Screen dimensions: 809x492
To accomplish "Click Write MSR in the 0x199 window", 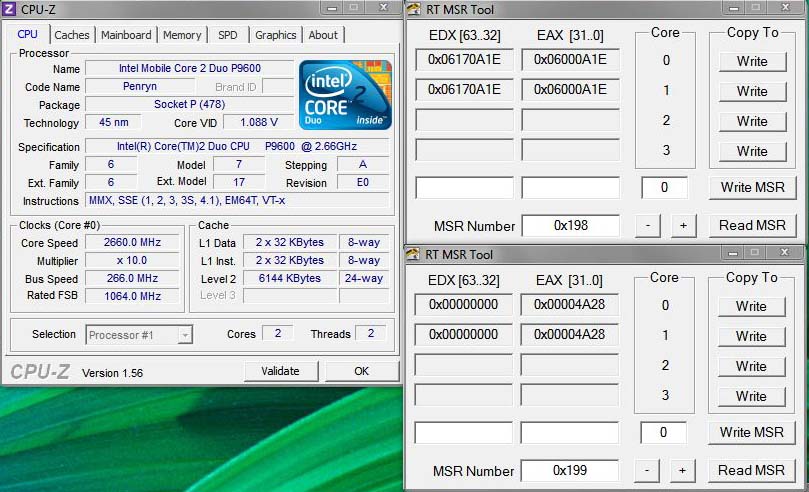I will 751,432.
